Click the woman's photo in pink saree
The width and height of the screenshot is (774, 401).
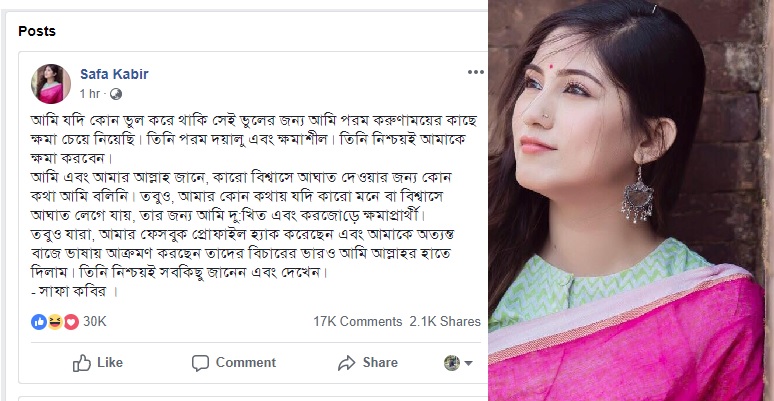pos(631,200)
